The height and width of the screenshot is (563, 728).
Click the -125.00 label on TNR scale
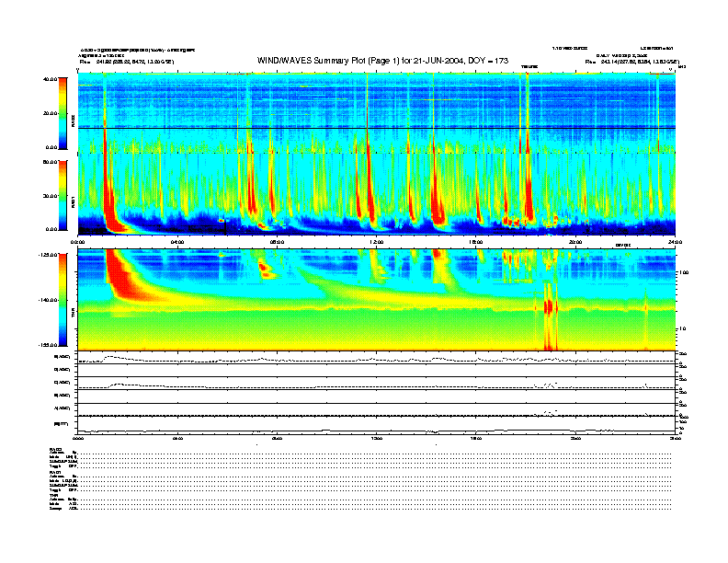pos(49,253)
